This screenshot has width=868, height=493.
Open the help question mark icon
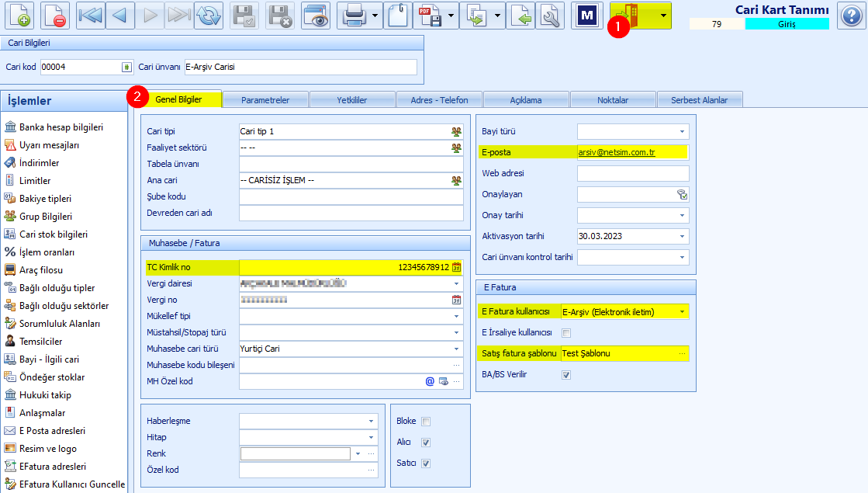click(x=852, y=16)
